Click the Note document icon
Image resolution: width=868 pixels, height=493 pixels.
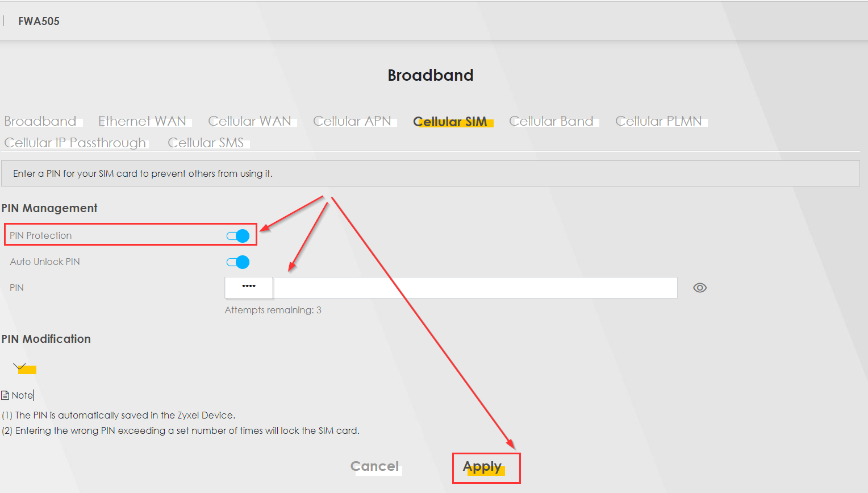[5, 395]
